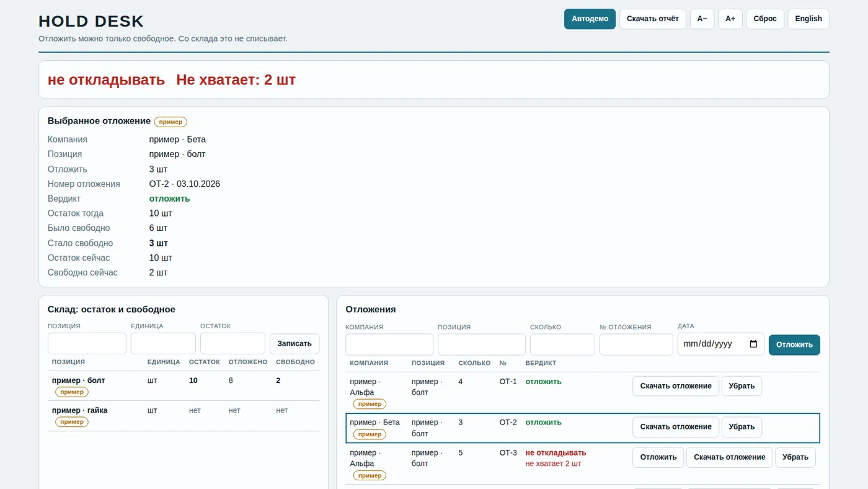Reset data using Сброс button
The height and width of the screenshot is (489, 868).
click(765, 19)
